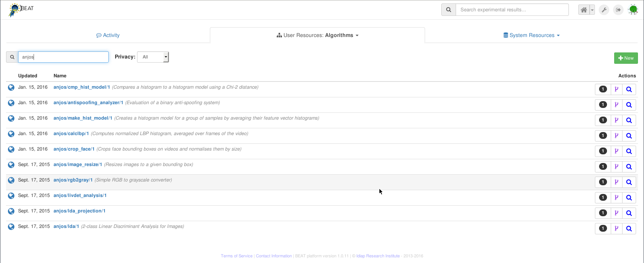
Task: Click the magnifier icon beside the anjos filter
Action: tap(12, 57)
